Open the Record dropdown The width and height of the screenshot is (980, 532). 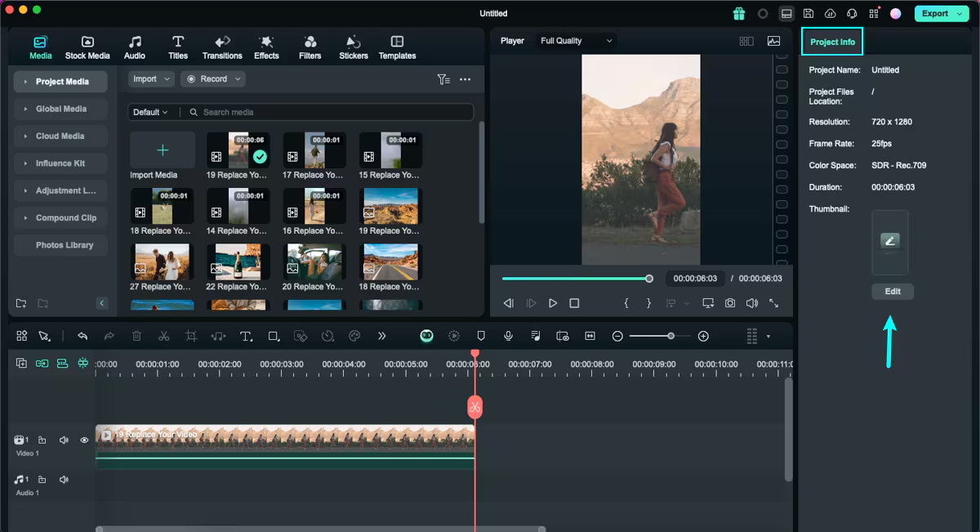pos(212,79)
